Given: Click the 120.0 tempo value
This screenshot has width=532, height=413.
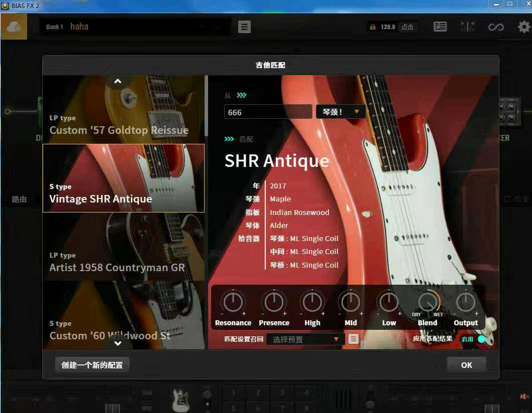Looking at the screenshot, I should point(388,27).
